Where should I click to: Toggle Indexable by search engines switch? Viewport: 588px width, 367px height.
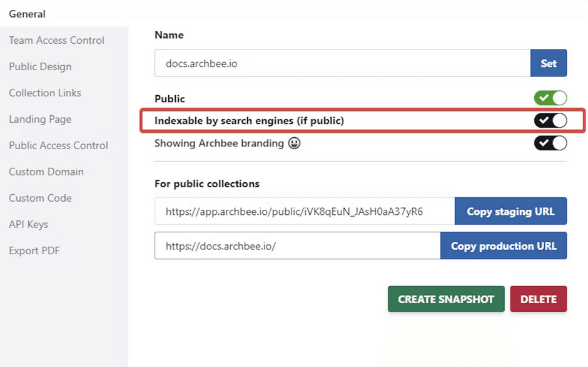point(550,120)
